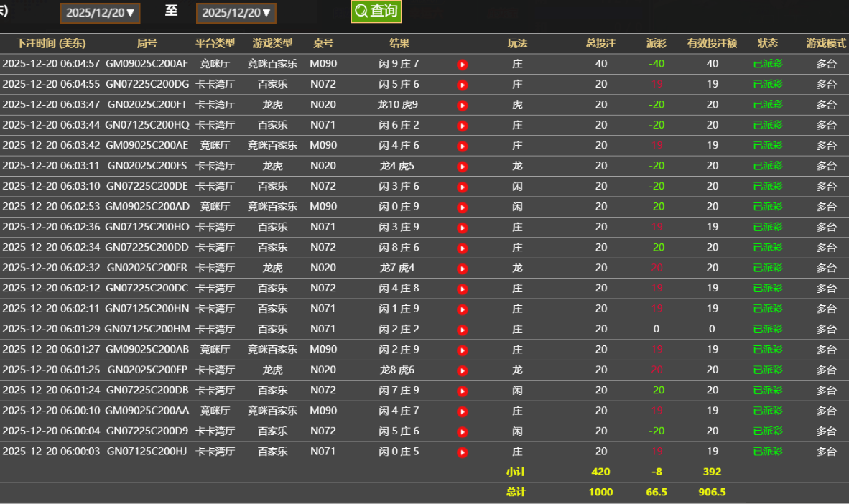Image resolution: width=849 pixels, height=504 pixels.
Task: Play video for bottom row round GN07125C200HJ
Action: pyautogui.click(x=463, y=452)
